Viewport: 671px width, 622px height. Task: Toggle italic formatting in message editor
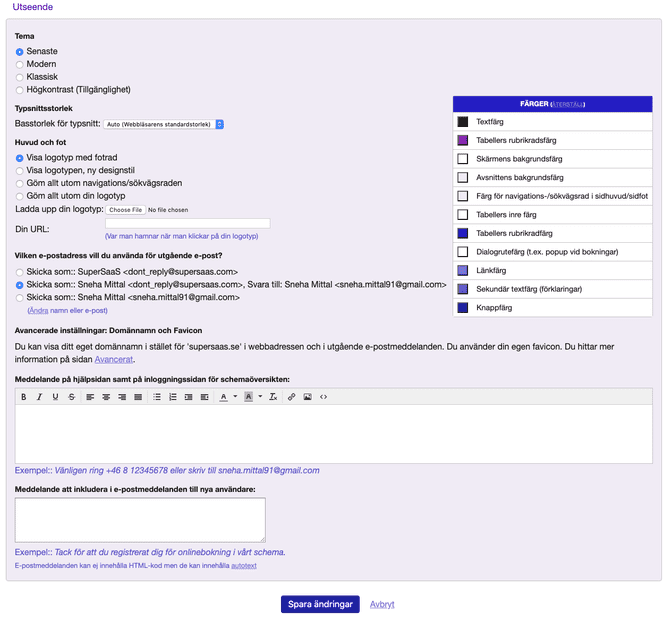coord(39,397)
